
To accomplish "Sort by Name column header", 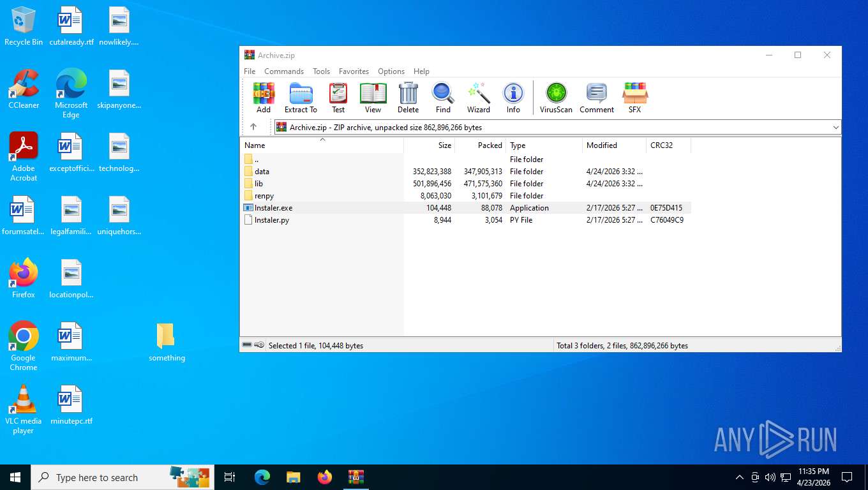I will pos(322,145).
